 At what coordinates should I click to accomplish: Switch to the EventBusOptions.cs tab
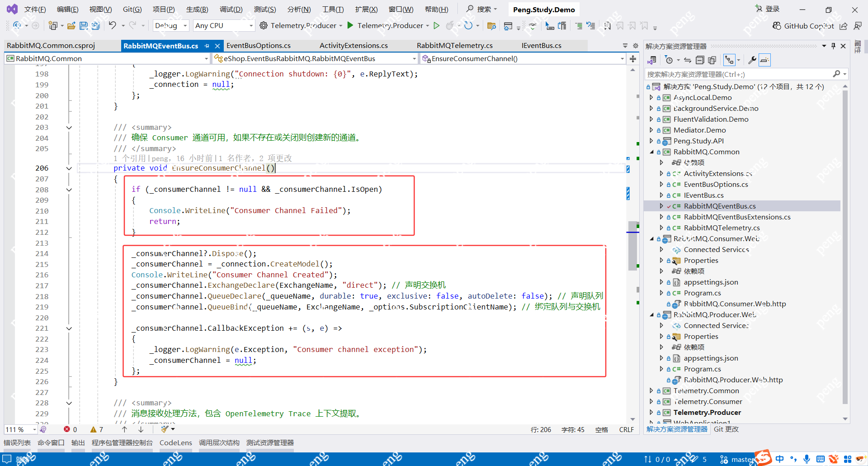(259, 46)
